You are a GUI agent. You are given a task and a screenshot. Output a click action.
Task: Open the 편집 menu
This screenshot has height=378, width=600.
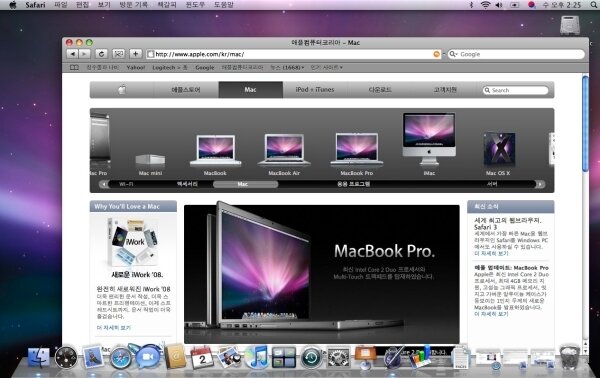tap(82, 5)
